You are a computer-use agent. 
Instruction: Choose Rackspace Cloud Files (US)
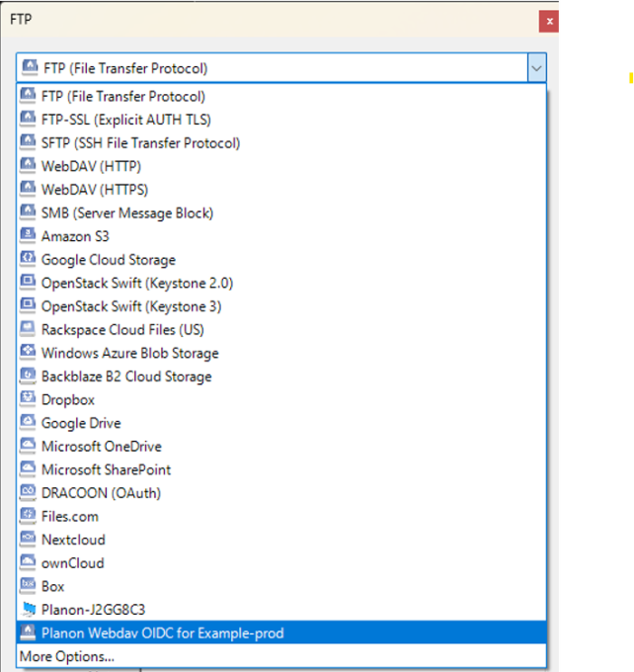[281, 329]
